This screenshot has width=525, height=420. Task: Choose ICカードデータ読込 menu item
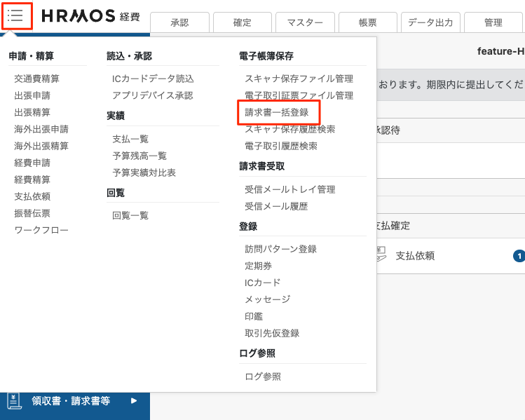pyautogui.click(x=153, y=79)
